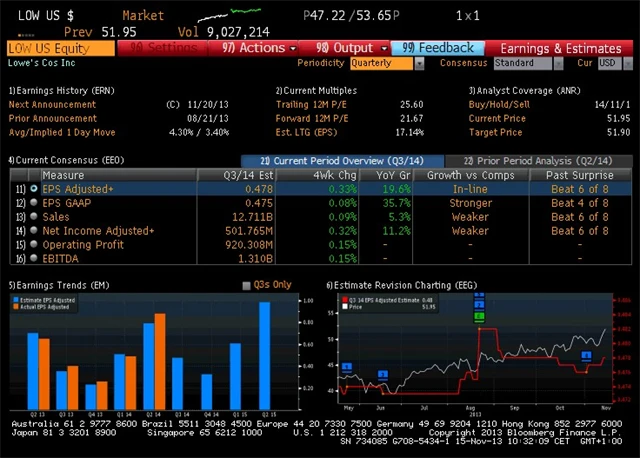Open the Earnings History (ERN) section
Image resolution: width=640 pixels, height=458 pixels.
click(x=62, y=90)
